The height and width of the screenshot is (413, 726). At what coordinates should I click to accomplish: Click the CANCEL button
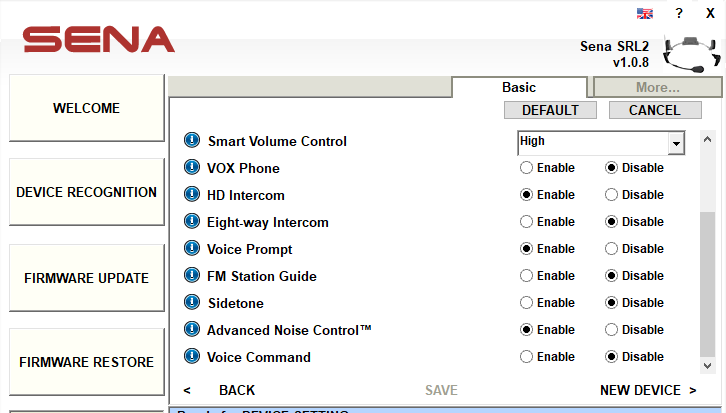point(655,110)
